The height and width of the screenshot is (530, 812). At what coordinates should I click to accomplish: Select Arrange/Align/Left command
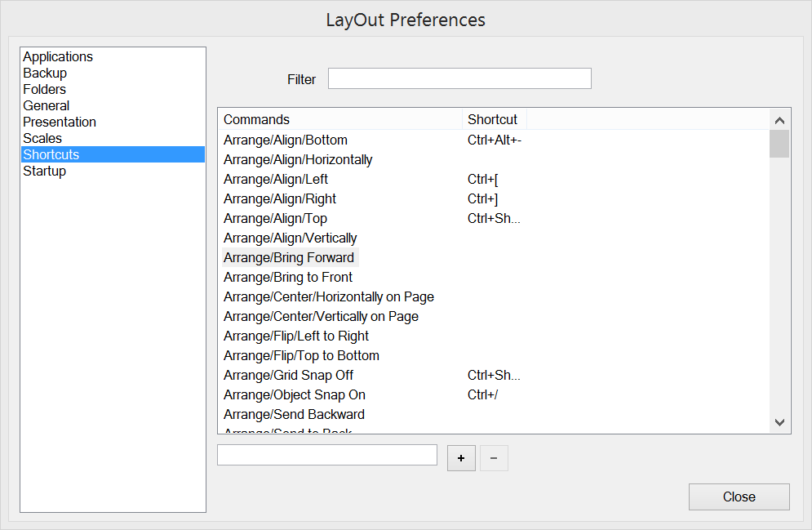[276, 180]
